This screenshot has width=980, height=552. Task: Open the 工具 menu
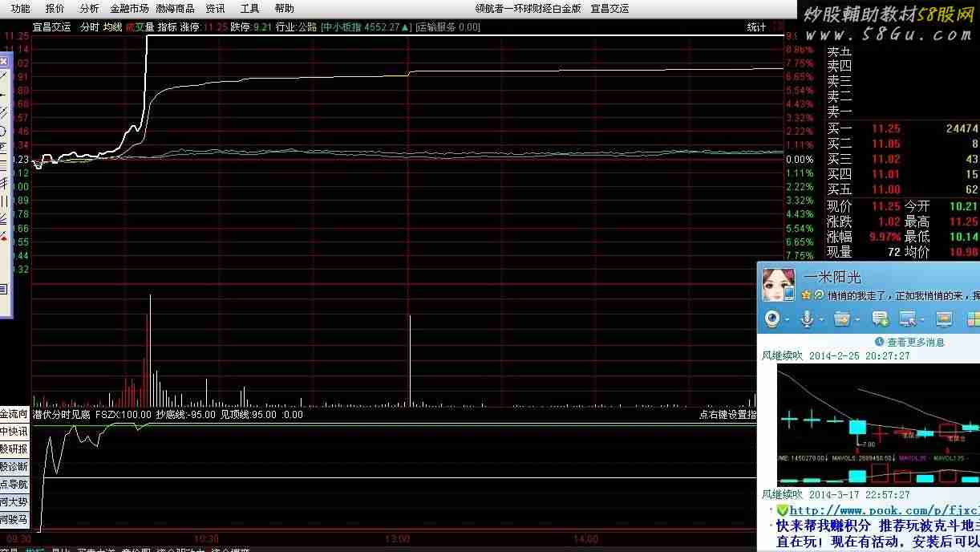click(x=250, y=9)
